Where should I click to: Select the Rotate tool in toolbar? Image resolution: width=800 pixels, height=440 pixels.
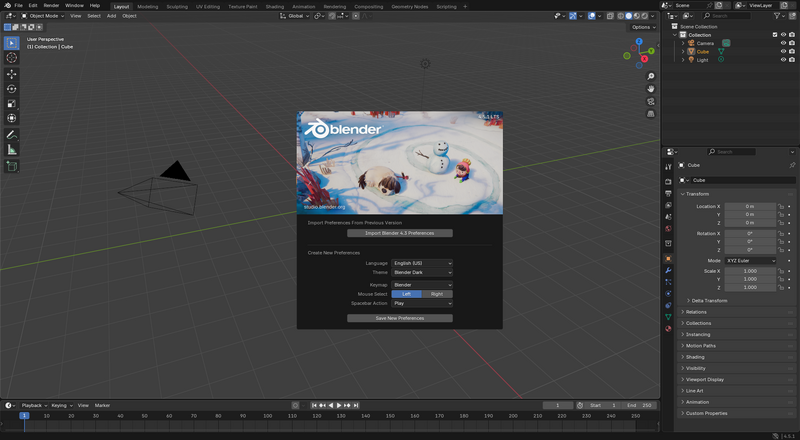coord(12,89)
